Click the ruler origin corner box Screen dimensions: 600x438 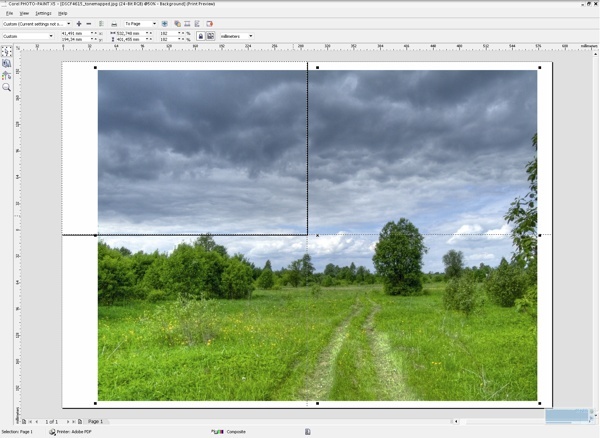pos(18,48)
